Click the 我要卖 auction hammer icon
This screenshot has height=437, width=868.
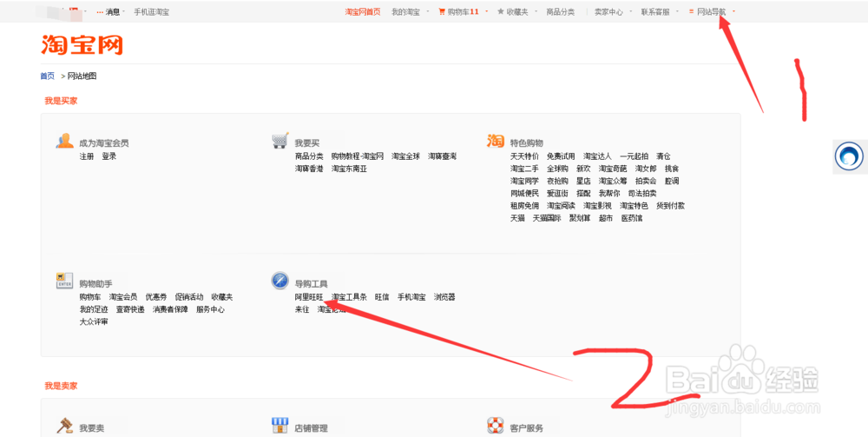(x=65, y=426)
